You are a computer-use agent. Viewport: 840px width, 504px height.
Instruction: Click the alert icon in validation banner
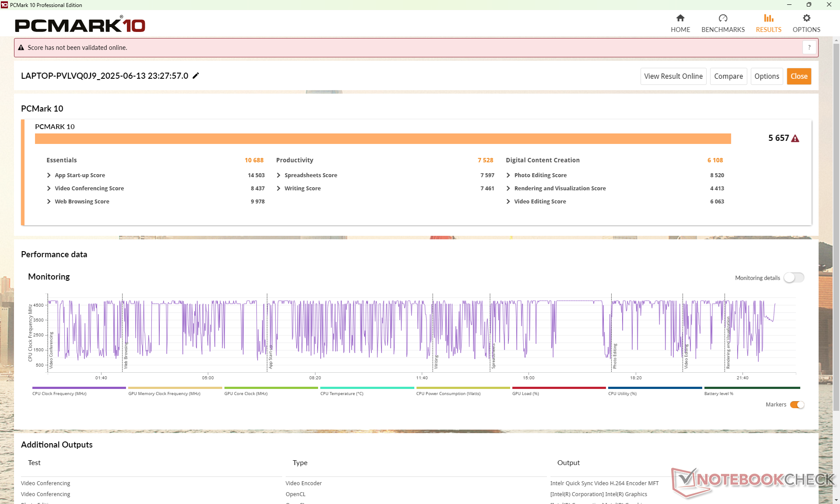click(x=21, y=47)
